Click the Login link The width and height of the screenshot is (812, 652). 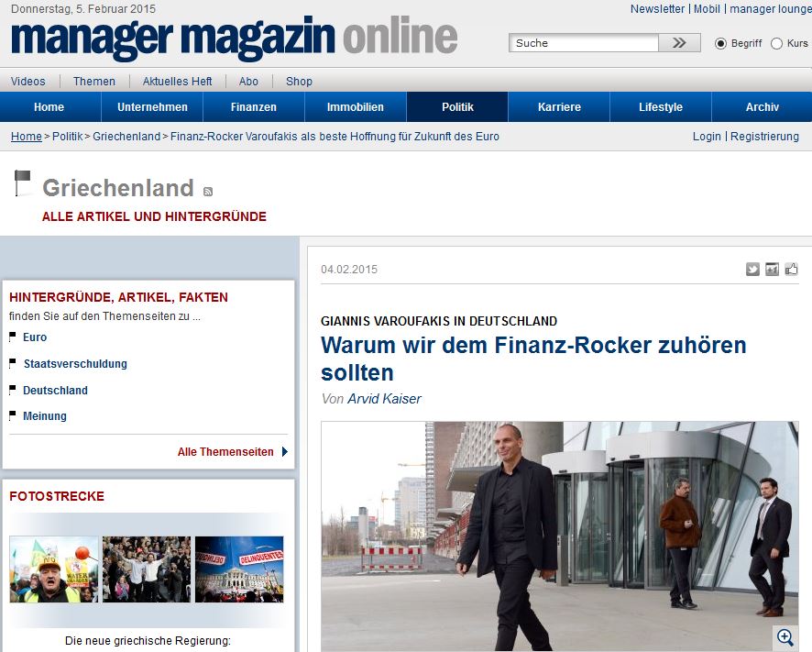pos(707,137)
